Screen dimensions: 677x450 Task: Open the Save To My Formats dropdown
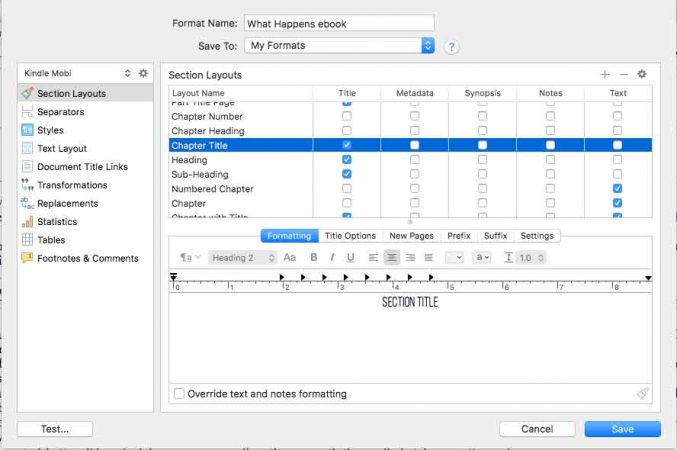tap(339, 45)
